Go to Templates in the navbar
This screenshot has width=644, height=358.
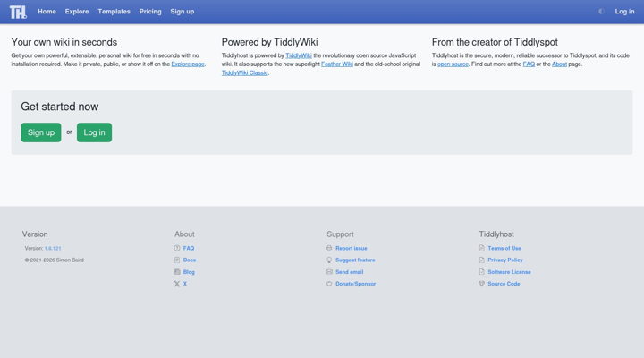point(114,12)
